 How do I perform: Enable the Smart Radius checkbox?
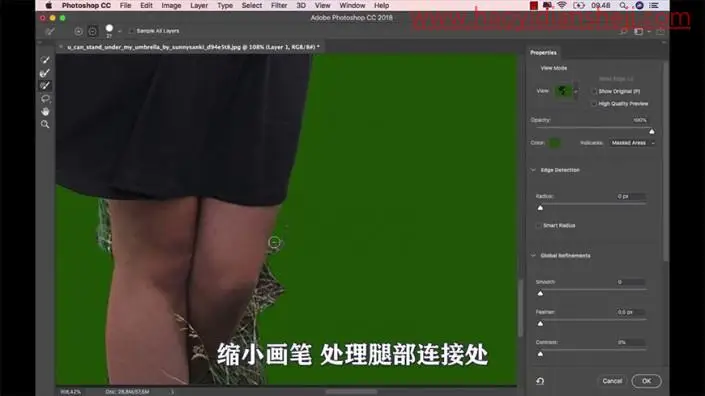coord(538,226)
